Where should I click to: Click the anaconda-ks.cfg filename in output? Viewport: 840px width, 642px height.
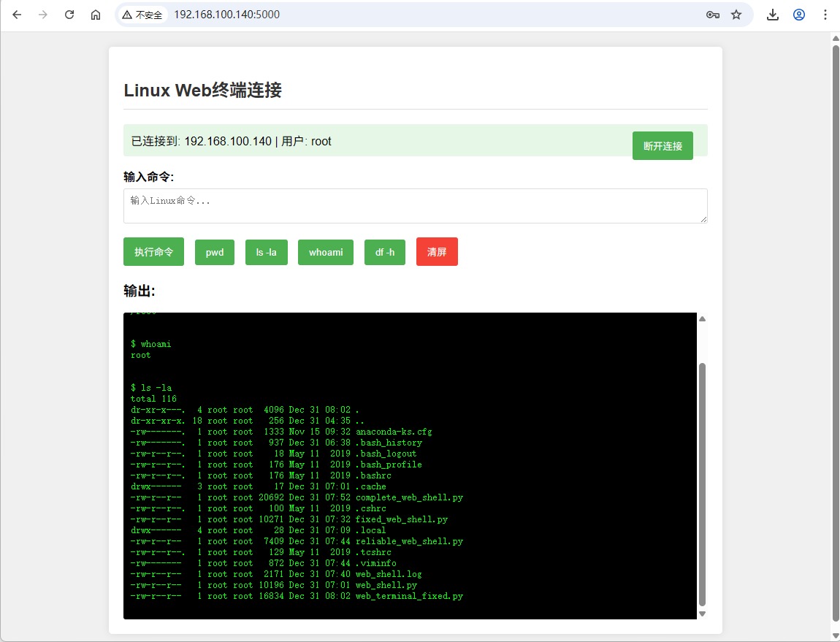394,432
